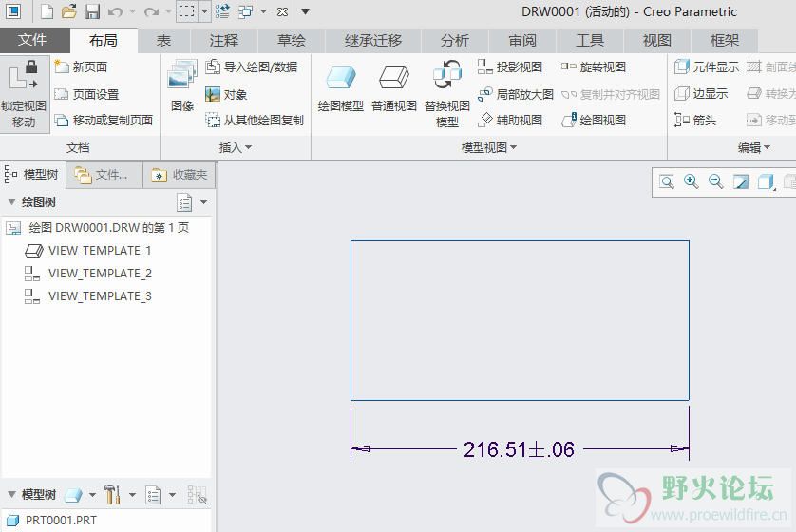Click the 箭头 tool
Screen dimensions: 796x532
[695, 121]
